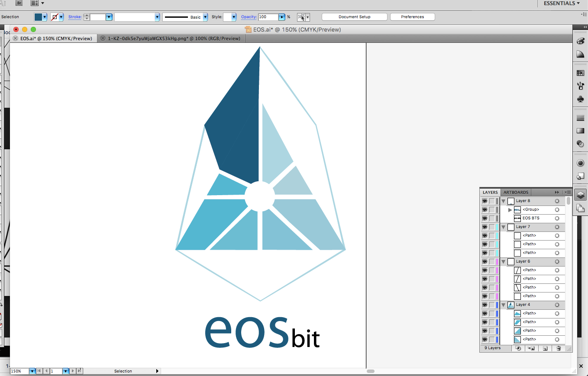Image resolution: width=588 pixels, height=376 pixels.
Task: Close the EOS.ai document tab
Action: [x=15, y=39]
